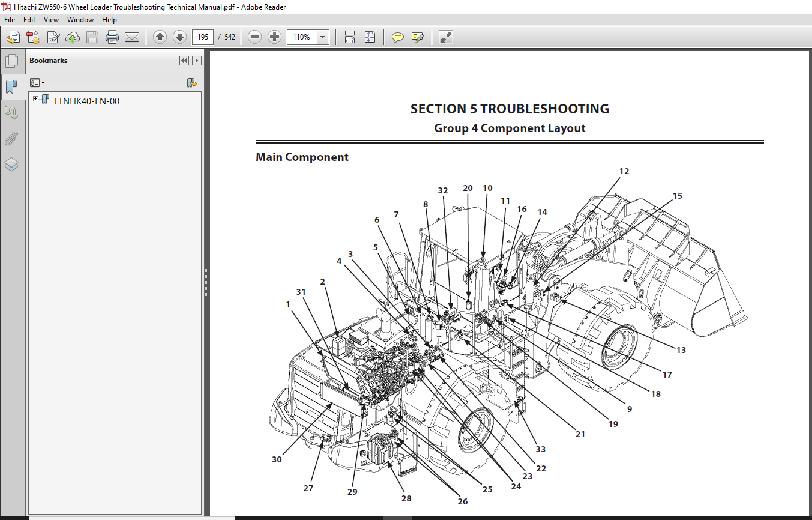Viewport: 812px width, 520px height.
Task: Click the single right arrow in Bookmarks header
Action: pos(196,61)
